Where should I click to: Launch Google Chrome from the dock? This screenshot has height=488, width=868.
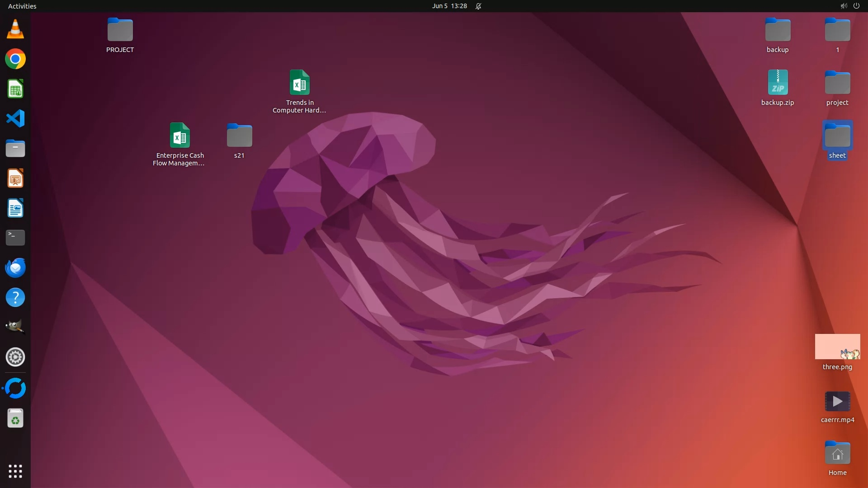15,59
